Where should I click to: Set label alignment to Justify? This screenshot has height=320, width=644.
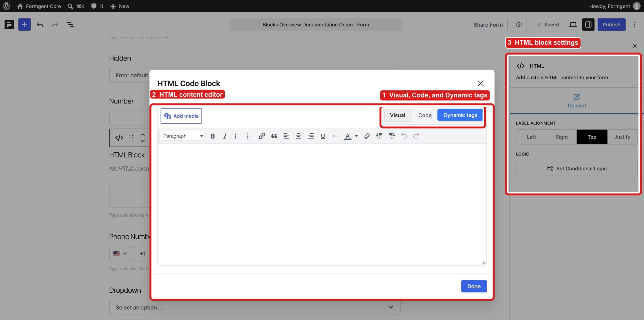pos(622,137)
